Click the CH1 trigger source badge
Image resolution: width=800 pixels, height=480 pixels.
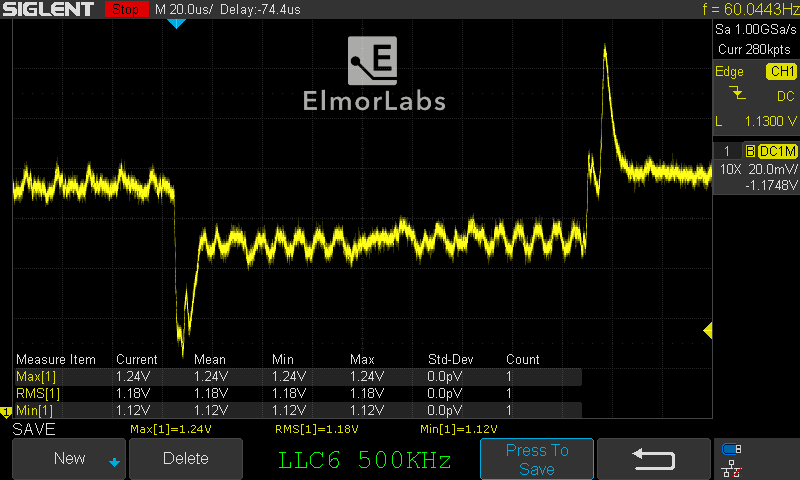(782, 71)
